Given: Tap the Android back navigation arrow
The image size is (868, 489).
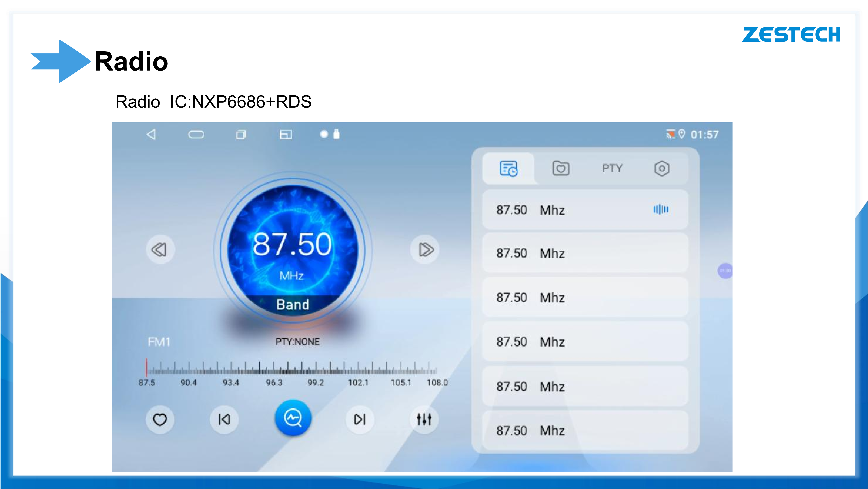Looking at the screenshot, I should point(151,135).
